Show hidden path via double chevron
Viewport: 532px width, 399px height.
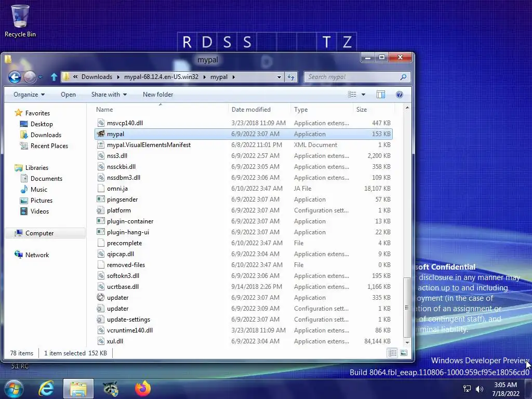[75, 77]
